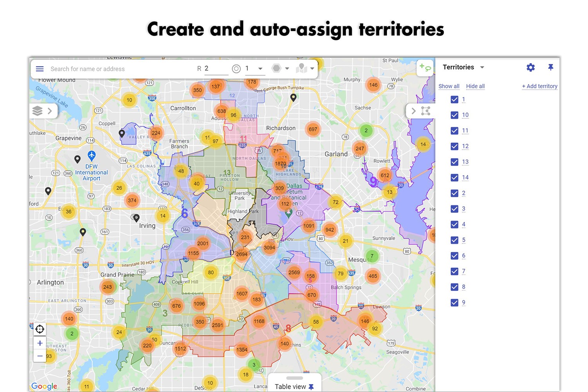Image resolution: width=588 pixels, height=392 pixels.
Task: Click the 1354 cluster marker
Action: click(242, 350)
